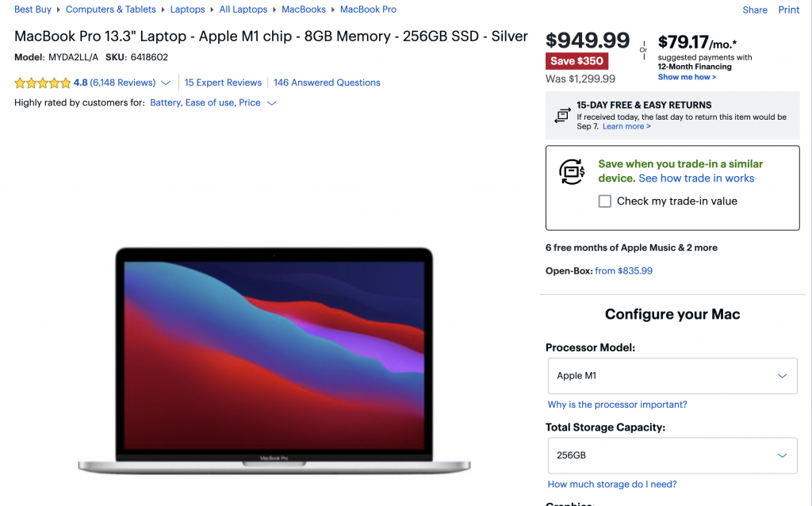Click the returns box icon
Image resolution: width=812 pixels, height=506 pixels.
[562, 115]
